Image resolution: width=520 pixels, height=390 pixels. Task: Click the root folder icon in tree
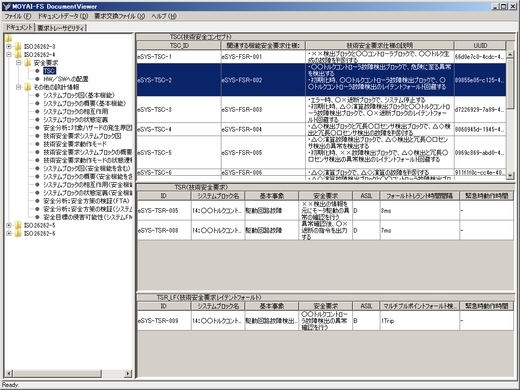tap(8, 38)
